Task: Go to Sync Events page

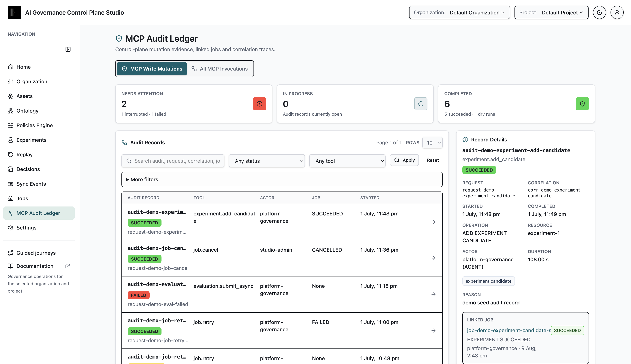Action: pyautogui.click(x=39, y=184)
